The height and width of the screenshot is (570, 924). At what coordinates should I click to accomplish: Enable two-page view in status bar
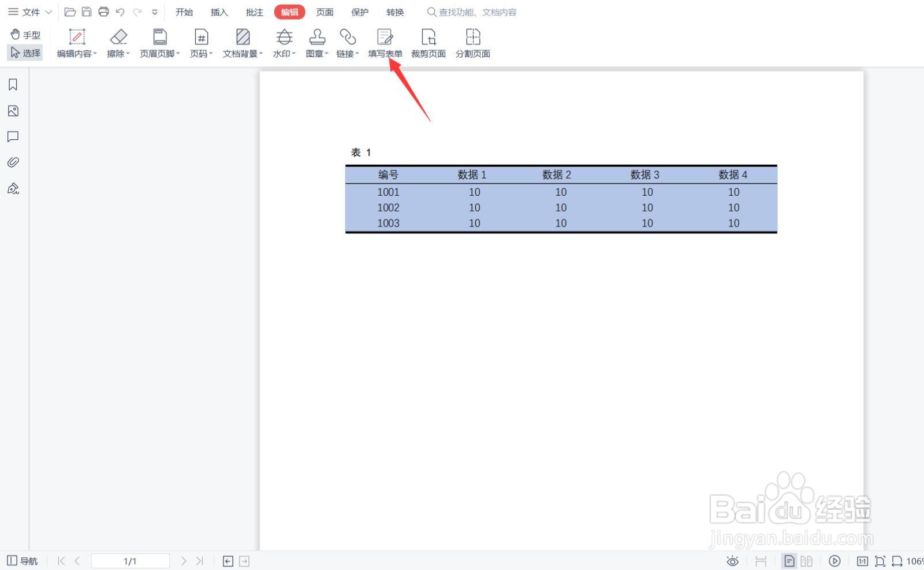pos(807,561)
